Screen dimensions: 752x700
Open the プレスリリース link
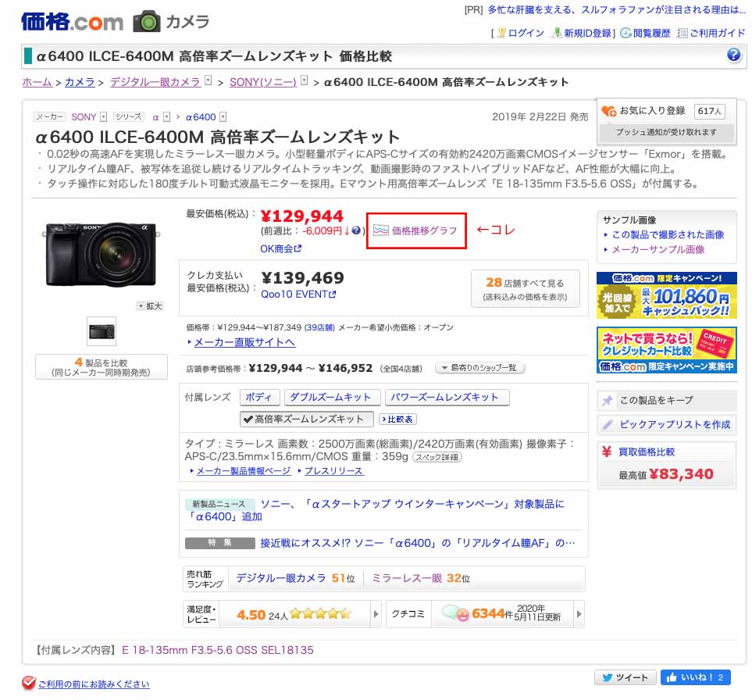click(x=333, y=470)
